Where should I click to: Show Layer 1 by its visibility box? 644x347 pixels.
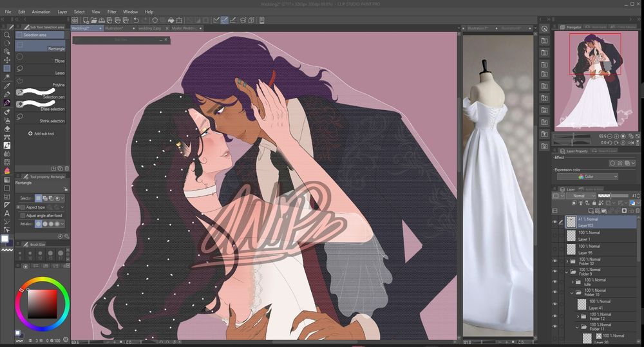coord(555,236)
